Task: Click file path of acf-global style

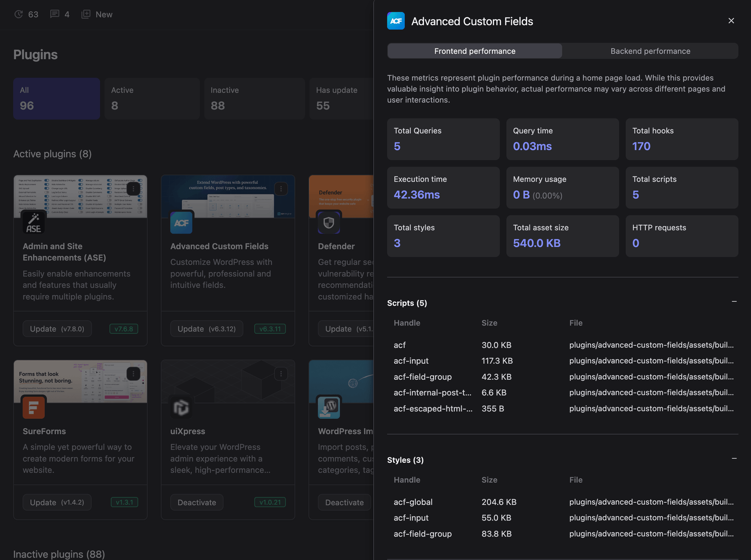Action: pos(651,502)
